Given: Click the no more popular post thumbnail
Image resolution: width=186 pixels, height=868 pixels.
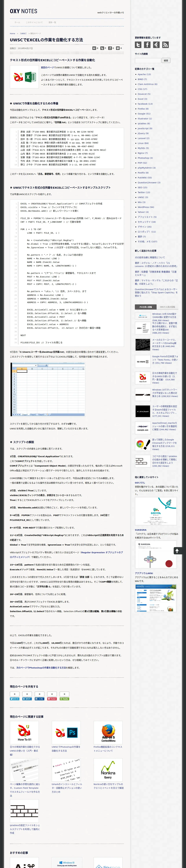Looking at the screenshot, I should [143, 362].
